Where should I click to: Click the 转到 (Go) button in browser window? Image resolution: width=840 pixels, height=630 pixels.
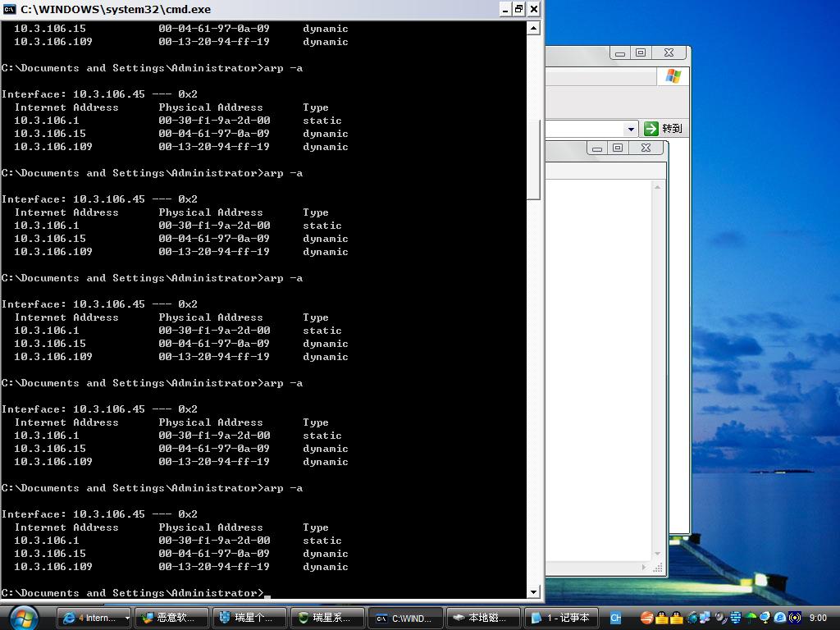coord(663,129)
